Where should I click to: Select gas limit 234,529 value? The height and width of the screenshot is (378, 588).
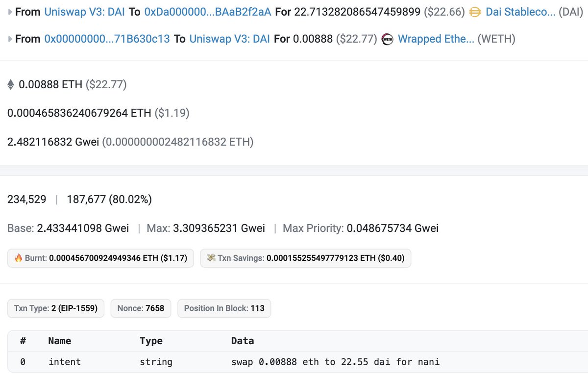tap(27, 199)
